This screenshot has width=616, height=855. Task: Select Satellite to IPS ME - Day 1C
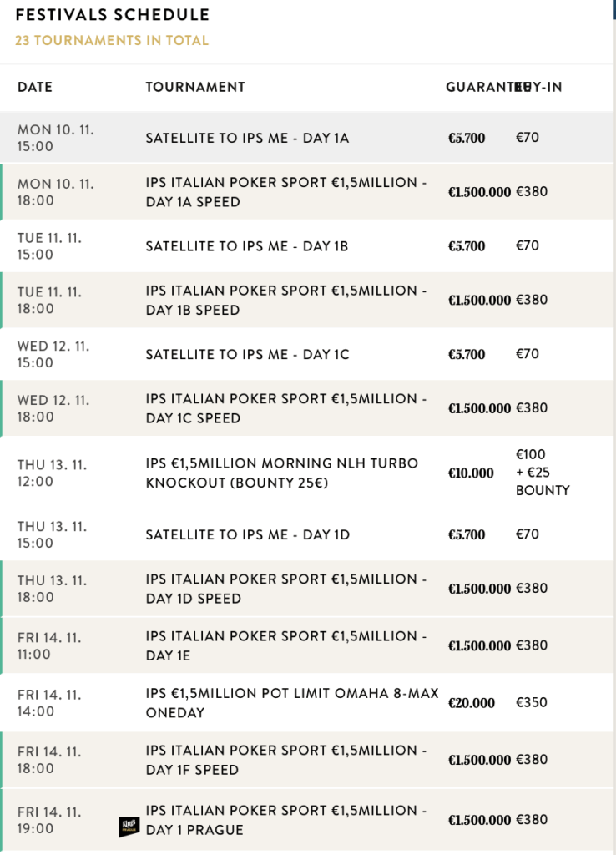tap(247, 355)
